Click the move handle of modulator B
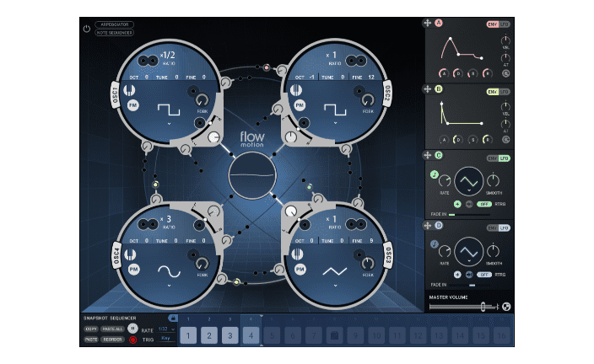594x364 pixels. click(428, 89)
